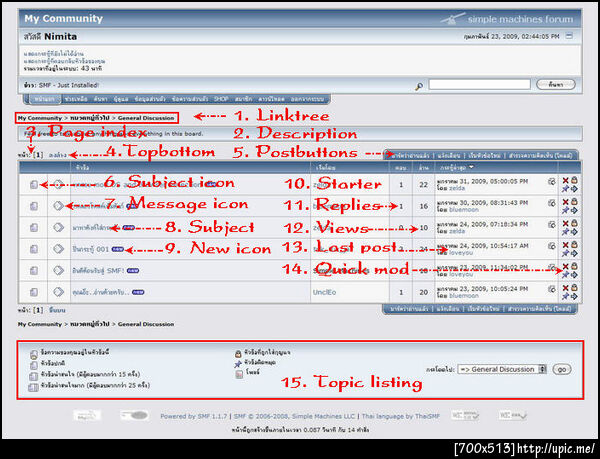The image size is (600, 459).
Task: Click new poll button below topic list
Action: [540, 309]
